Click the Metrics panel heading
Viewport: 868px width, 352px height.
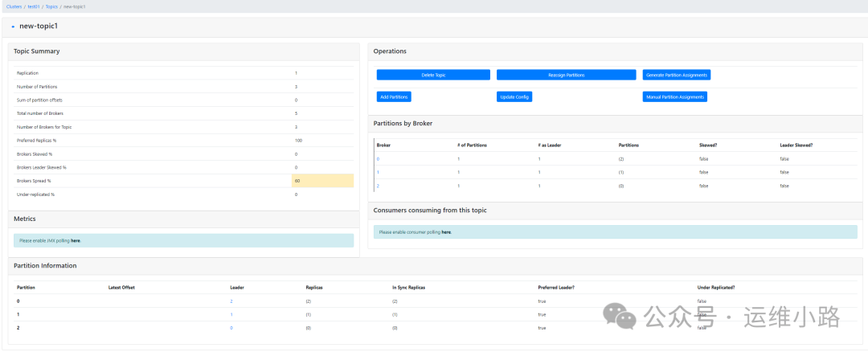25,219
